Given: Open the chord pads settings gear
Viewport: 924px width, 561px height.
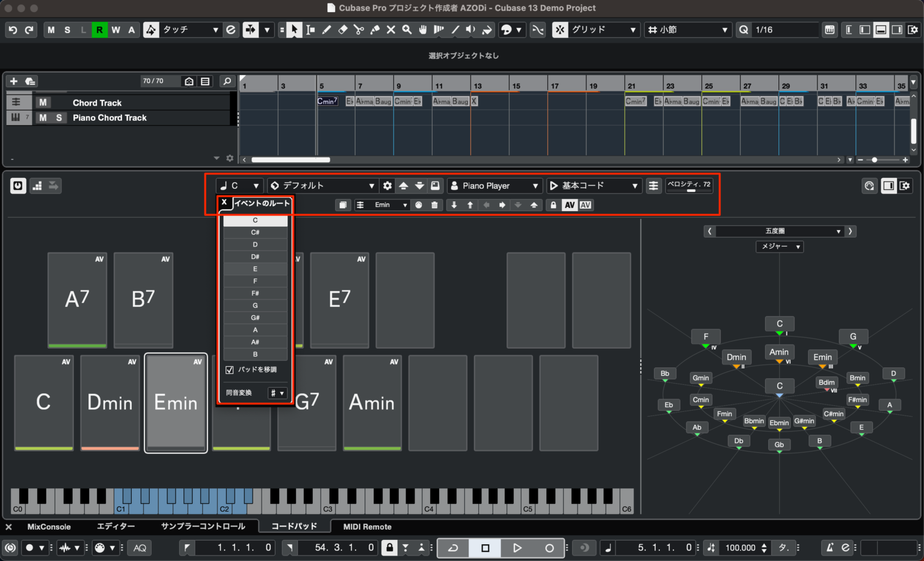Looking at the screenshot, I should click(387, 185).
